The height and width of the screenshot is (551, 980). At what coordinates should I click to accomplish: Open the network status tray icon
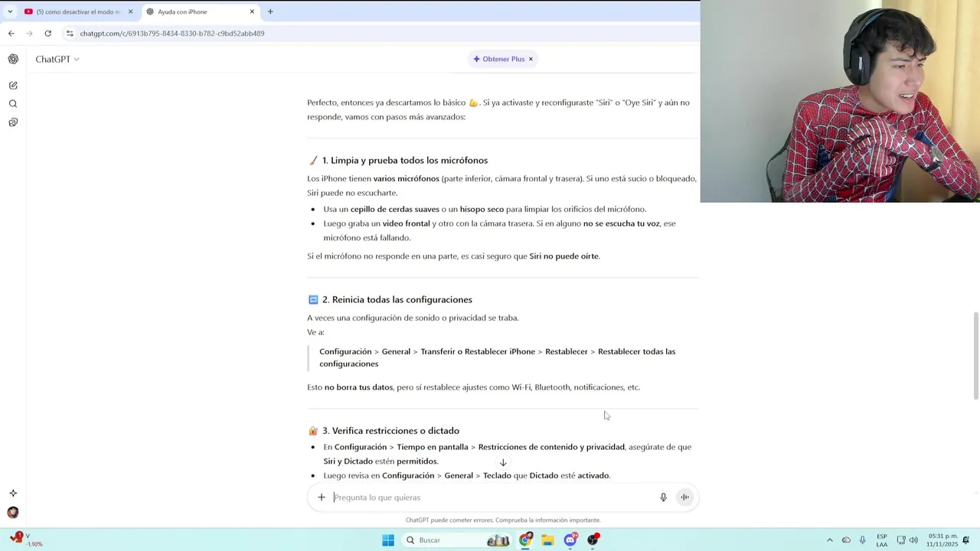(x=901, y=540)
